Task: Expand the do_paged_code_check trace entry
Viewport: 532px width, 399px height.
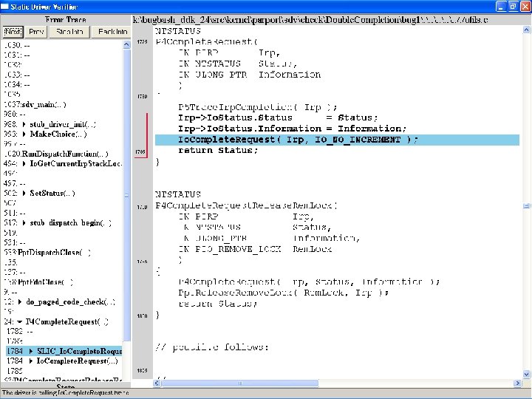Action: pos(20,301)
